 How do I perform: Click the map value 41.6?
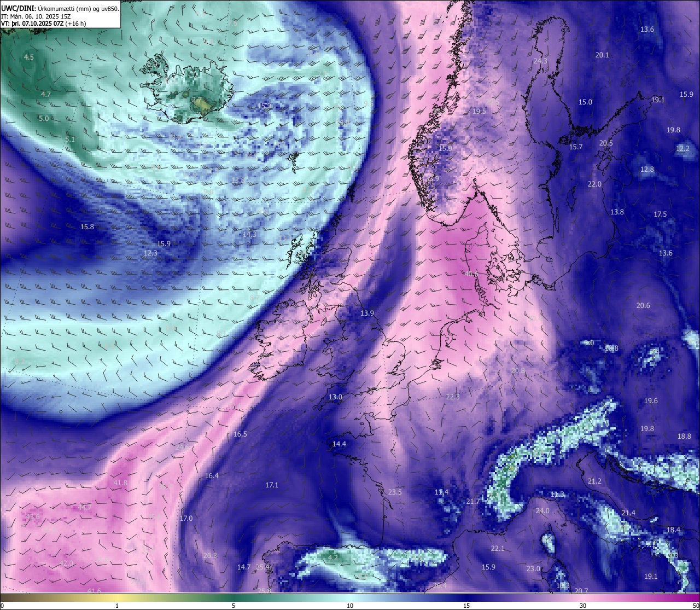pos(94,591)
